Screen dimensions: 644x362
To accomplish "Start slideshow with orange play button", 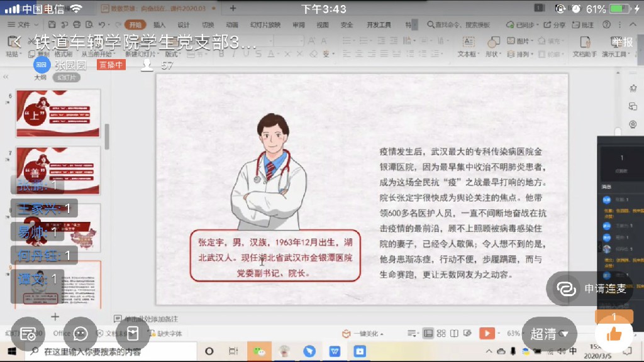I will (487, 333).
